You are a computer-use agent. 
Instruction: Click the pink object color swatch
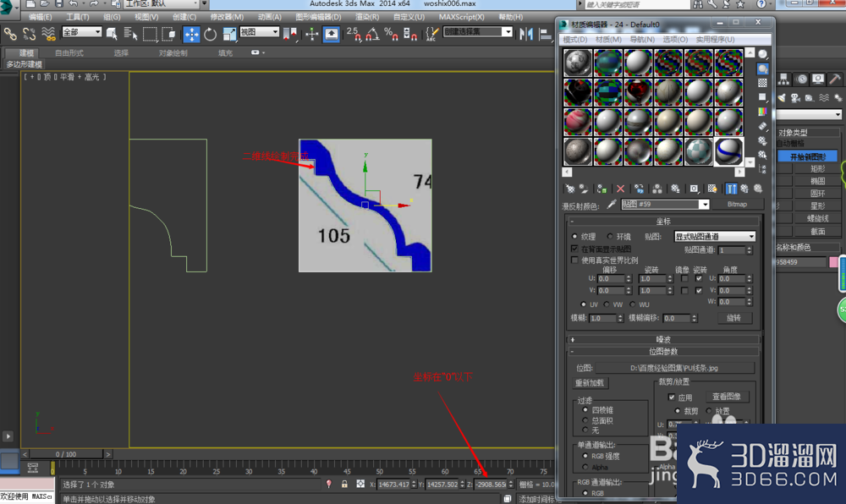833,262
